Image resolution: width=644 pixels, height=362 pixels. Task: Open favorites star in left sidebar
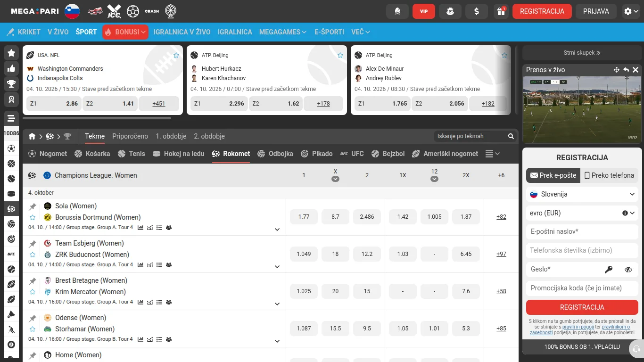click(x=11, y=53)
